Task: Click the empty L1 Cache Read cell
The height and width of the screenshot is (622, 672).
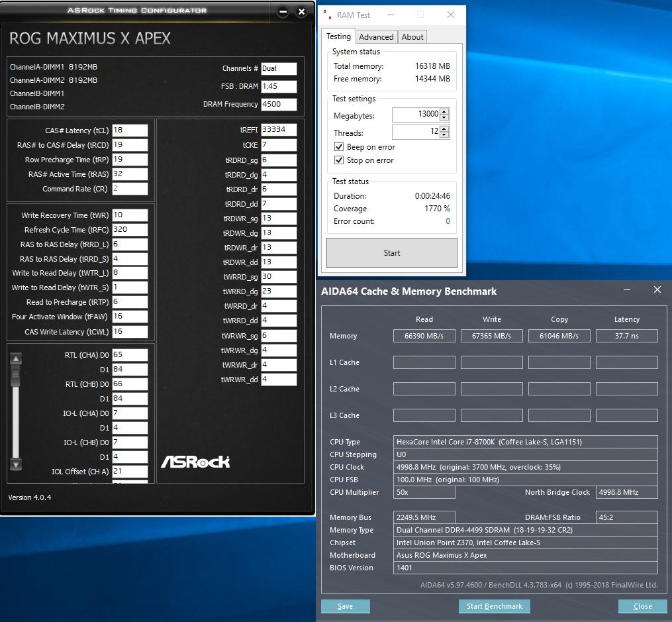Action: (424, 362)
